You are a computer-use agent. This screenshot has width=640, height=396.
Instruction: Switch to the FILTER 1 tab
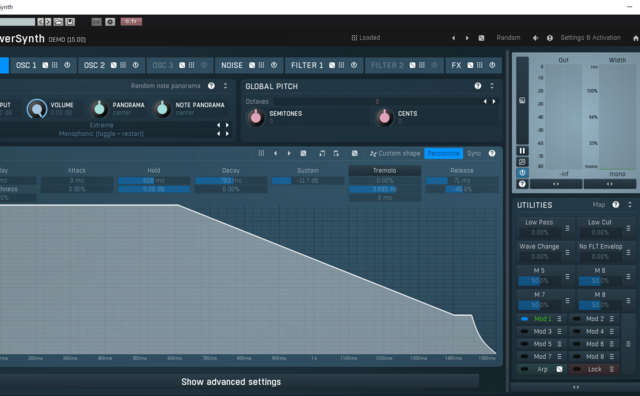(x=307, y=65)
